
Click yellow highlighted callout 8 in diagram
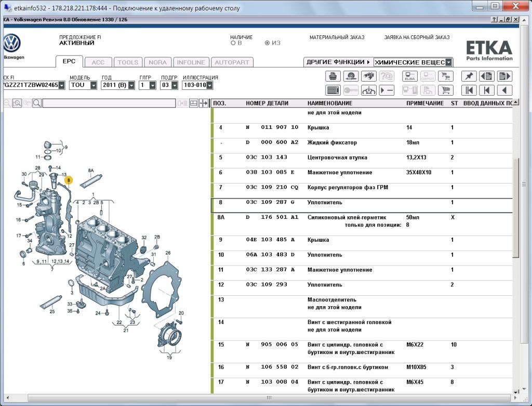(69, 180)
